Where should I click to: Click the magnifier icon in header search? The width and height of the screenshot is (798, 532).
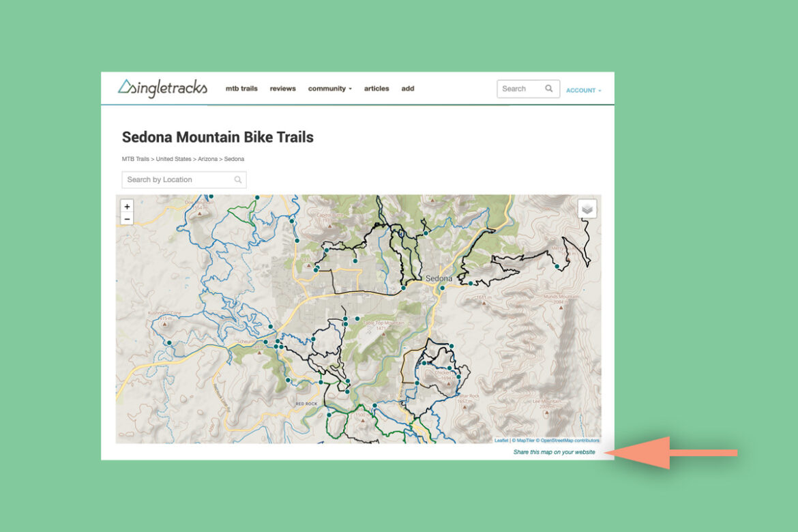549,89
